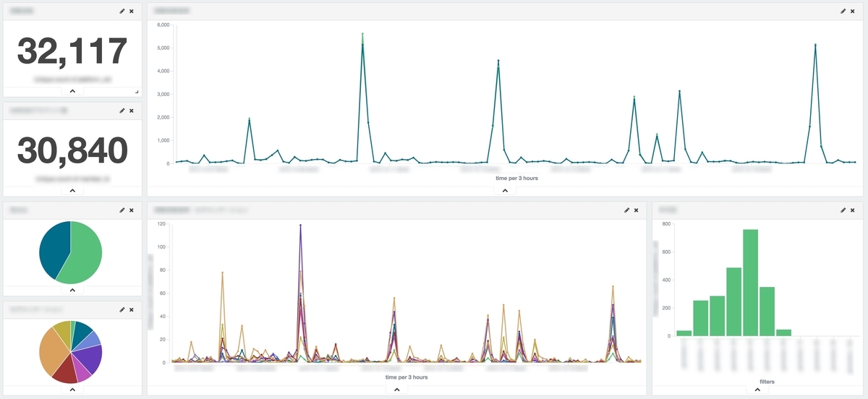Click the dark red slice of multi-colored pie
This screenshot has height=399, width=868.
(67, 370)
